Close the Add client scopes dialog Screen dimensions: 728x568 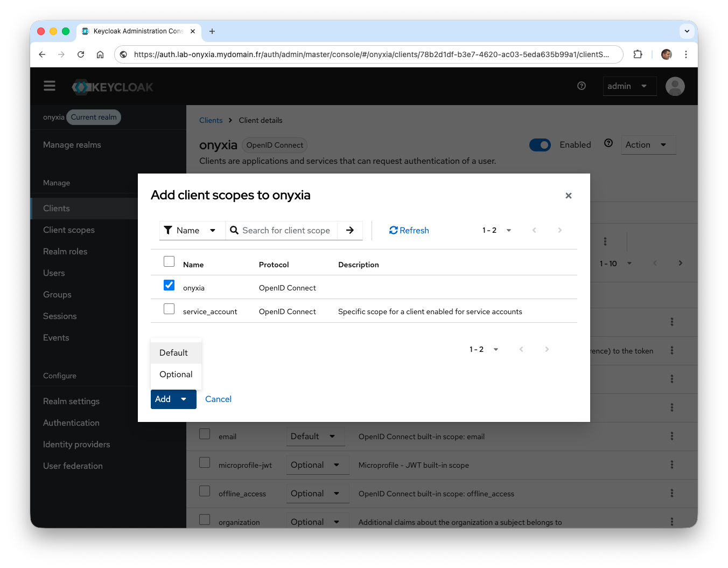pos(568,196)
